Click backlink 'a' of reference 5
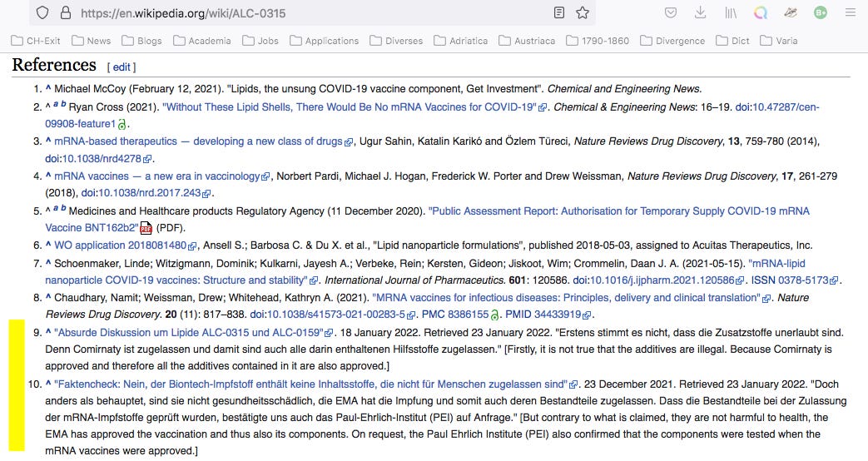This screenshot has height=461, width=868. coord(56,208)
